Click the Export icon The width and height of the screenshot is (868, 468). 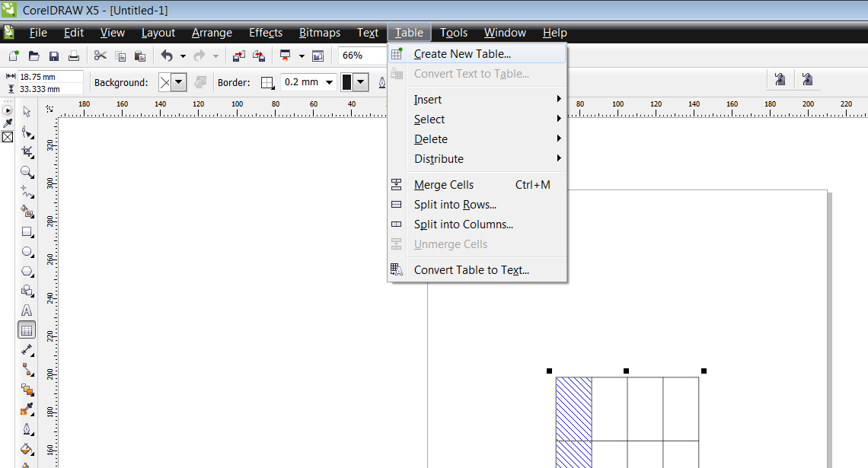click(259, 56)
